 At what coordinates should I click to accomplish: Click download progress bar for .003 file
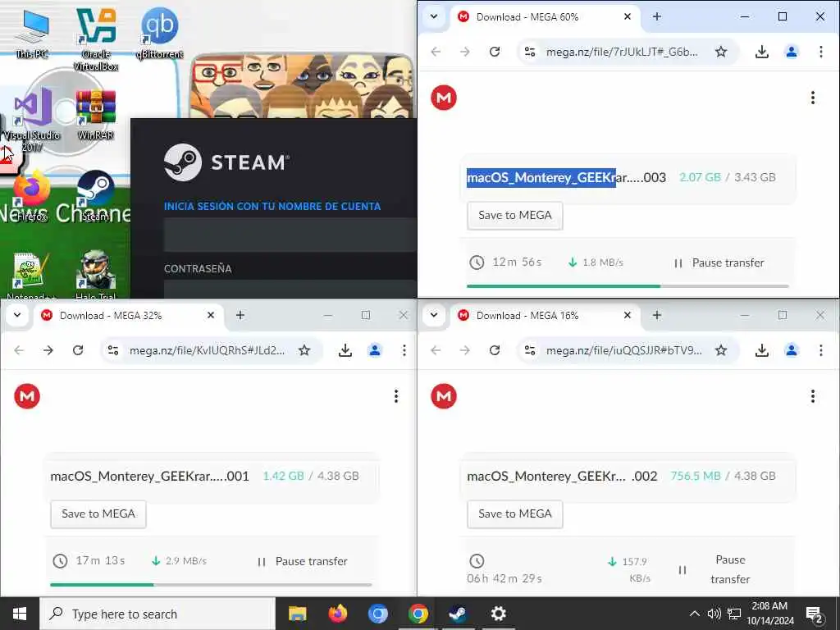click(628, 286)
